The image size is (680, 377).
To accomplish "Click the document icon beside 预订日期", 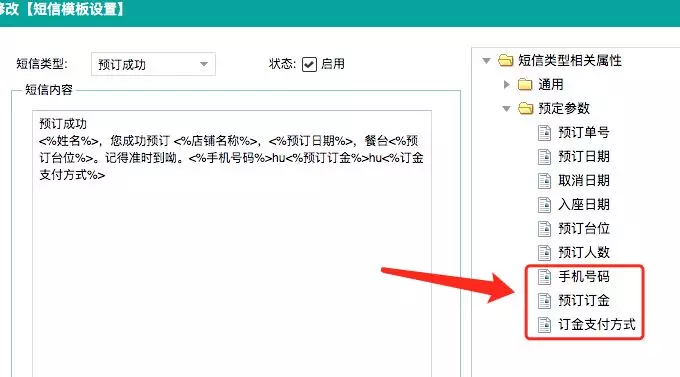I will (x=544, y=157).
